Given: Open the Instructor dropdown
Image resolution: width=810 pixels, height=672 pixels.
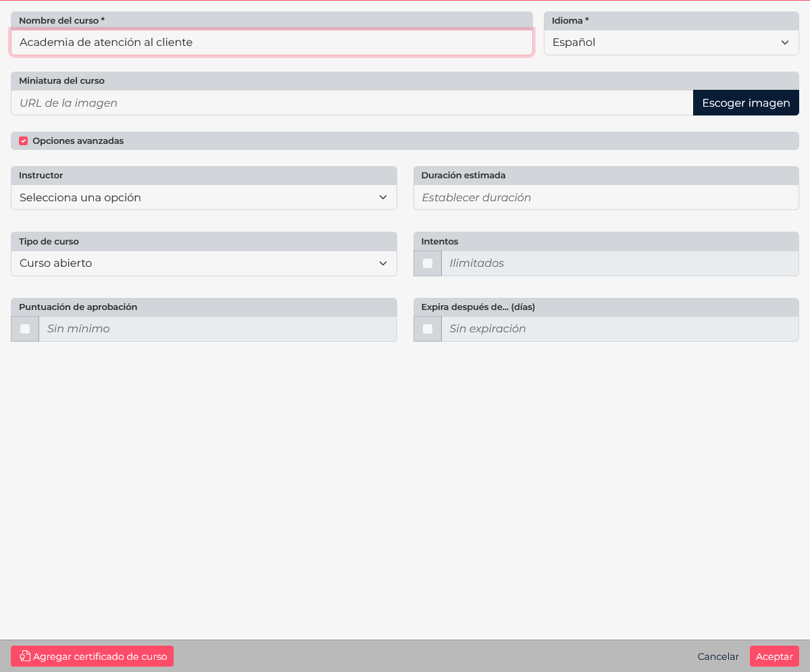Looking at the screenshot, I should pos(203,197).
